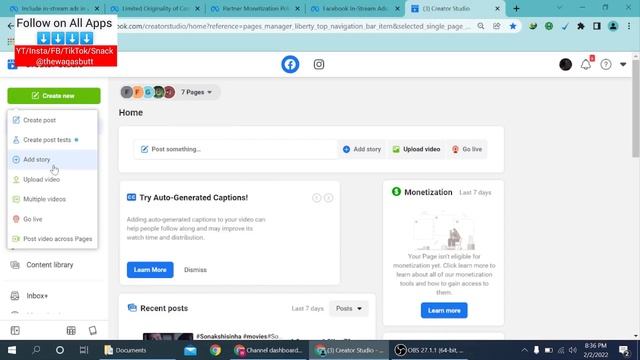Open the Chrome tab search chevron

click(559, 8)
